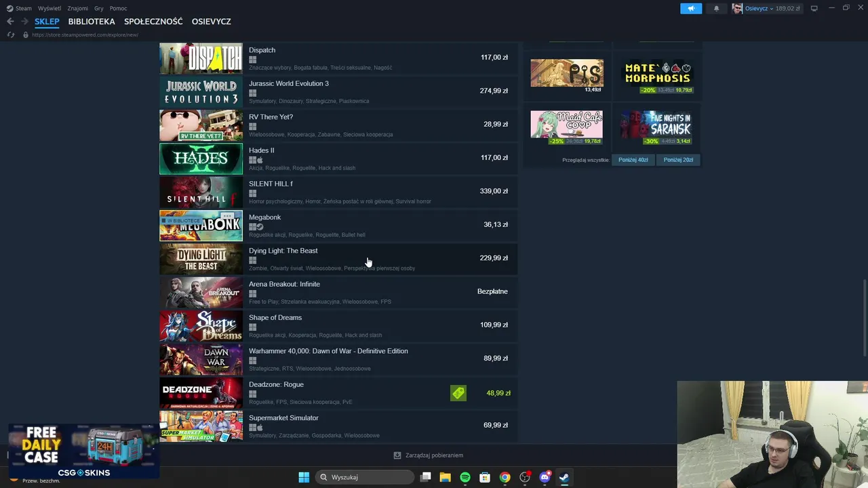Open the Megabonk thumbnail
This screenshot has height=488, width=868.
click(x=201, y=225)
